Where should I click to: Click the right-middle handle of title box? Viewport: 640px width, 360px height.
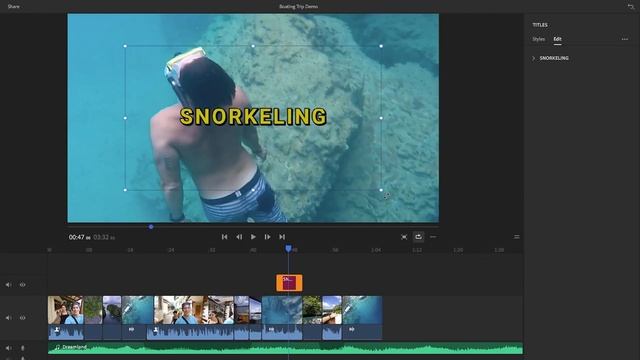coord(381,118)
